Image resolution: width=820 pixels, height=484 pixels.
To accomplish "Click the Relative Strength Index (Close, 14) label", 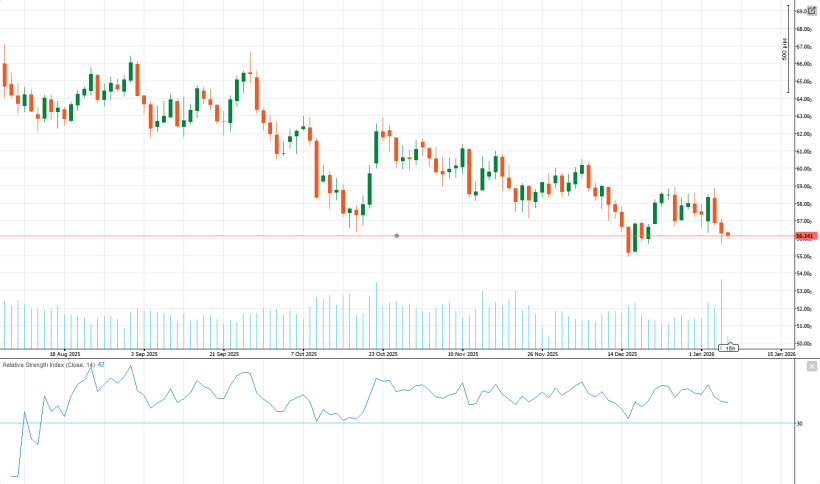I will (48, 365).
